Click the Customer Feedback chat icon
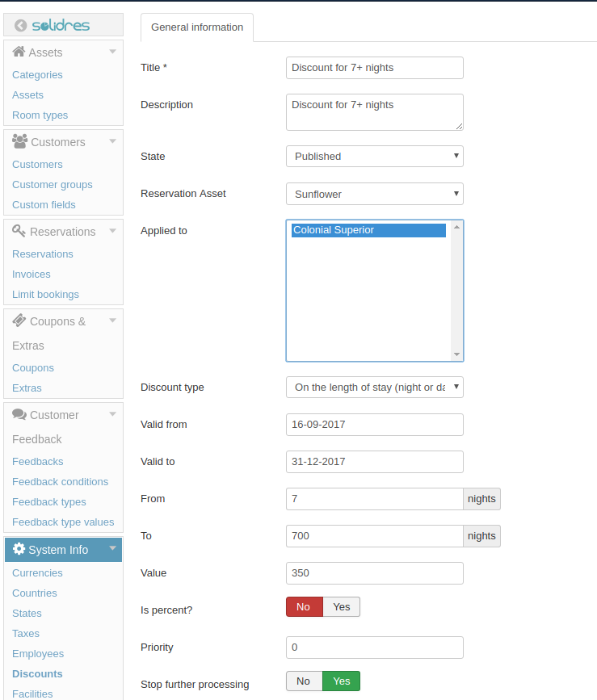 tap(19, 414)
